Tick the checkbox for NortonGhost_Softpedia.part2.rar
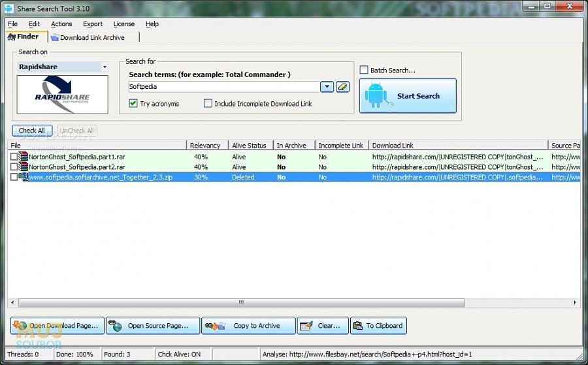 coord(14,167)
